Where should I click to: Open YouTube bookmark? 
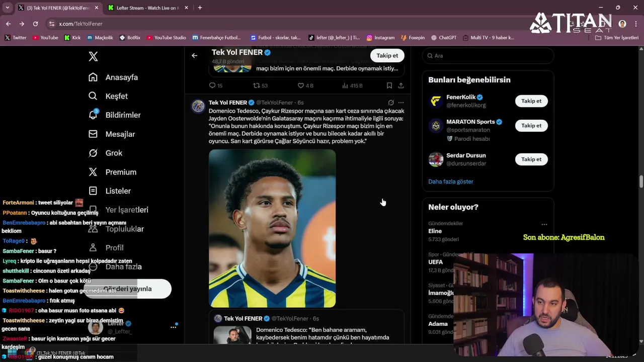[45, 38]
